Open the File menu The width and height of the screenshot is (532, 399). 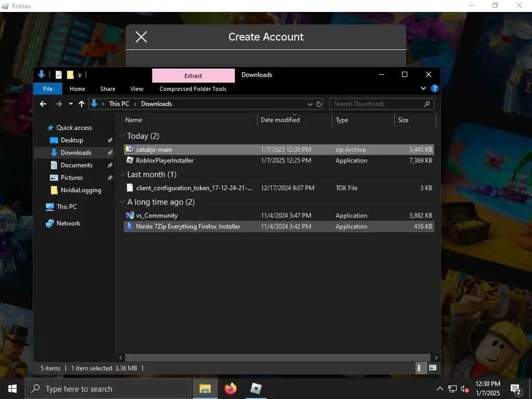point(48,88)
